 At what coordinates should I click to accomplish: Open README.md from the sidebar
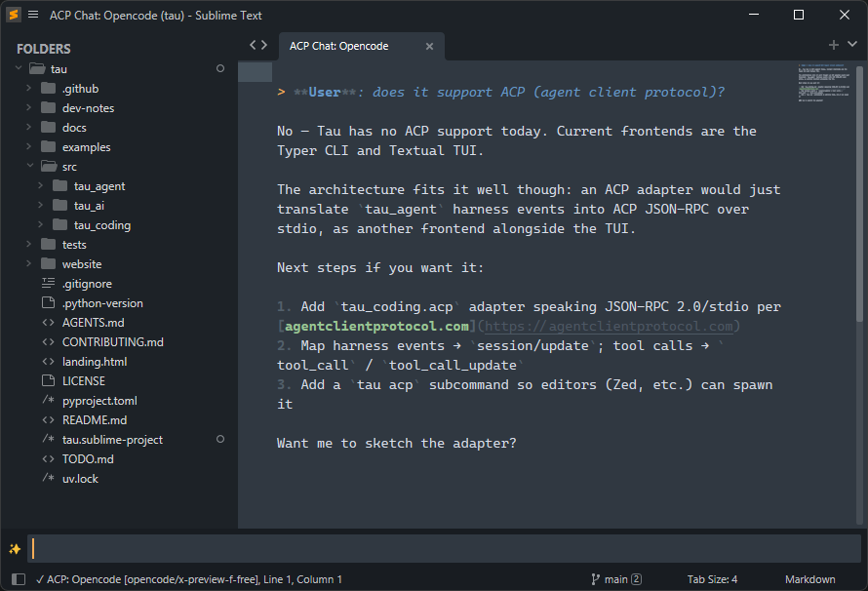(x=95, y=420)
